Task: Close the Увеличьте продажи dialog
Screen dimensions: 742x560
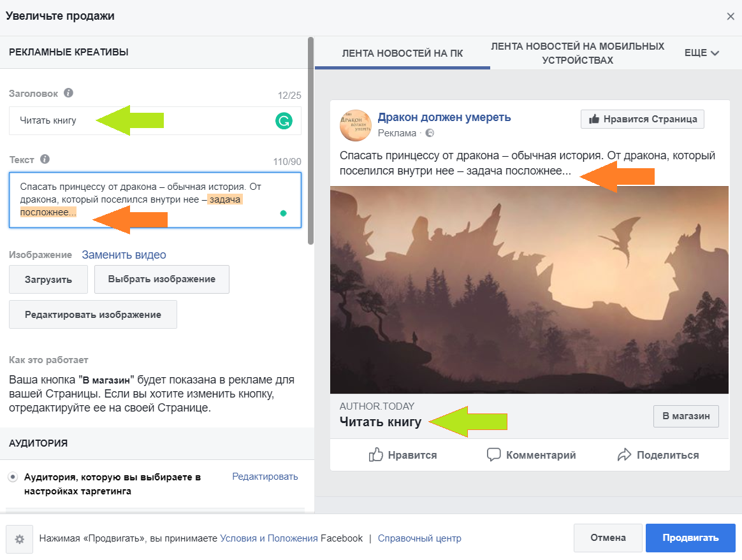Action: (731, 17)
